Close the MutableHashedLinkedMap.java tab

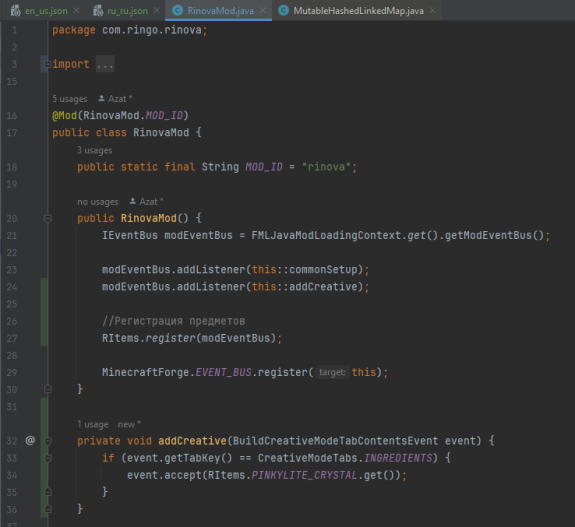pos(432,11)
